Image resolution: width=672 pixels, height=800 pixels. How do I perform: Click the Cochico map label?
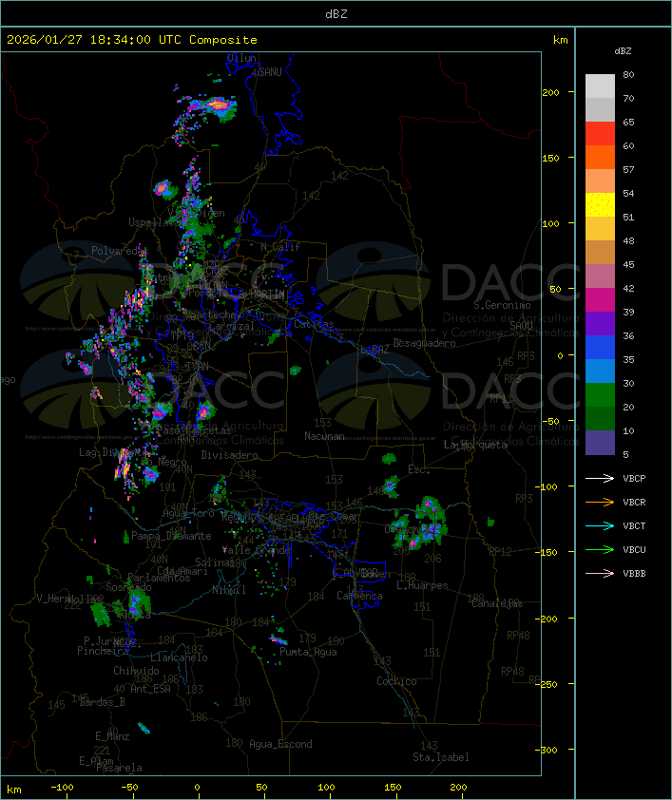coord(396,681)
